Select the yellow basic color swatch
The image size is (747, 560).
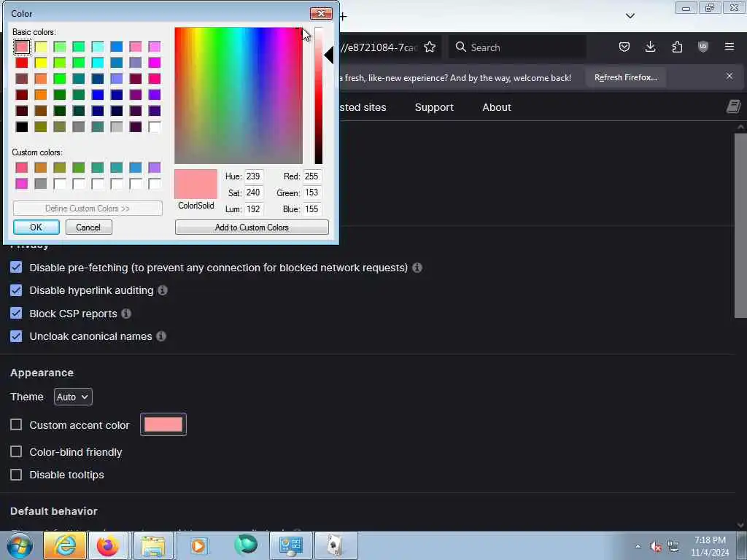coord(41,63)
